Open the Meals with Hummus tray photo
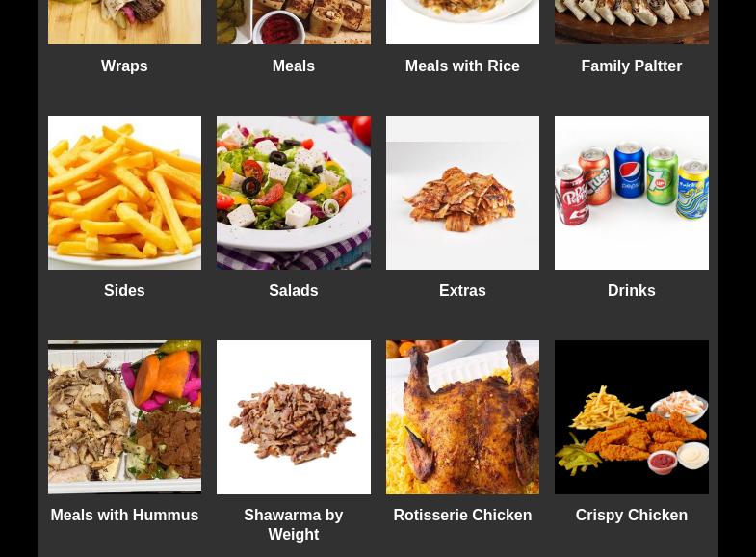The image size is (756, 557). 124,417
